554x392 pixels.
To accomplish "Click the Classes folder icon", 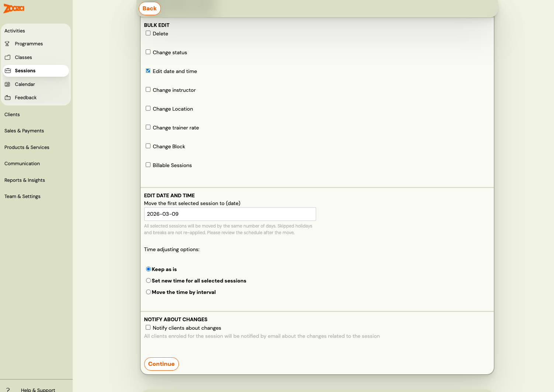I will click(7, 58).
